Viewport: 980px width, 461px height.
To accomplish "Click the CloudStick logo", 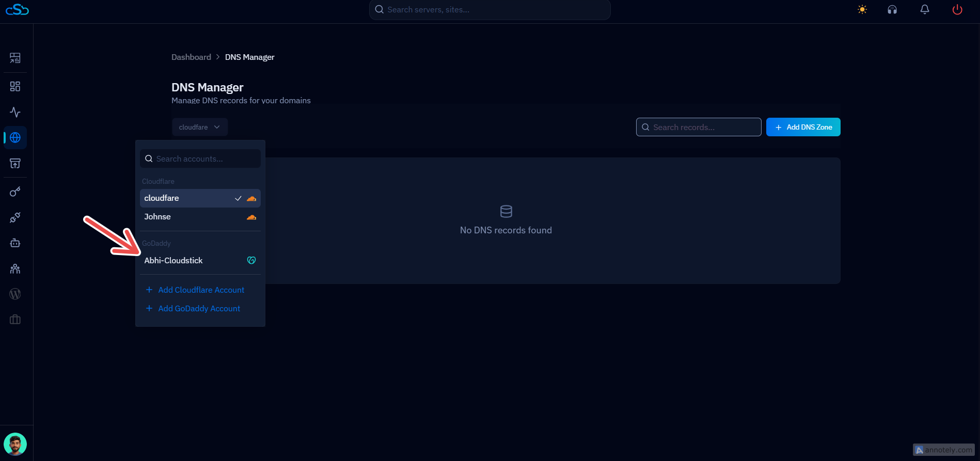I will 17,9.
